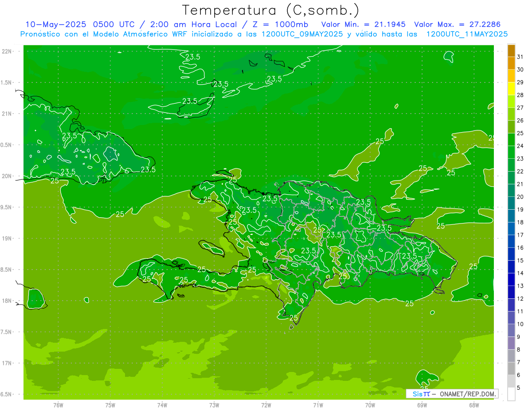Image resolution: width=532 pixels, height=411 pixels.
Task: Click the legend value '10'
Action: [x=520, y=324]
